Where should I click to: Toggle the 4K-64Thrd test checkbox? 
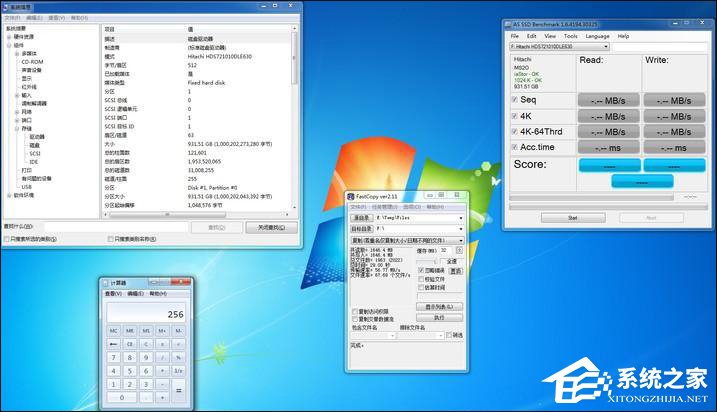point(514,132)
